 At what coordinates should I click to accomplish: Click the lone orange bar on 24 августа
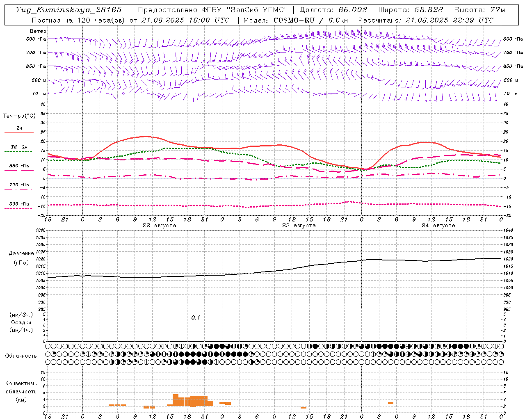[390, 403]
